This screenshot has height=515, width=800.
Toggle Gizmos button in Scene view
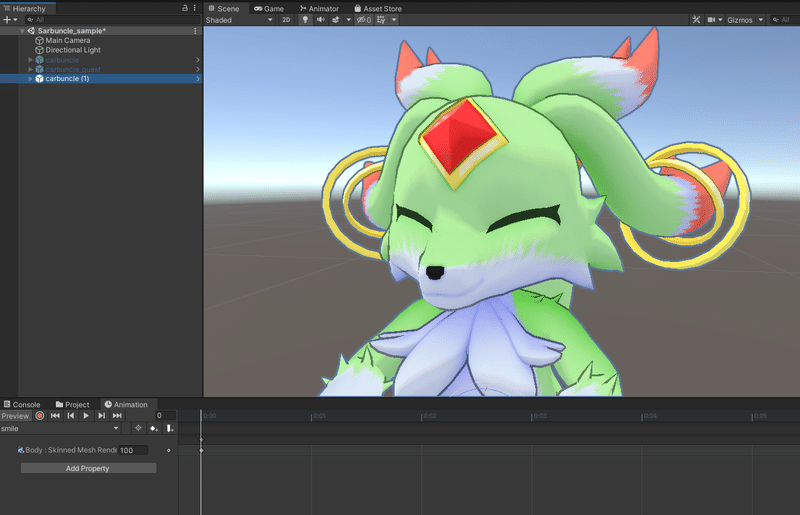(740, 20)
